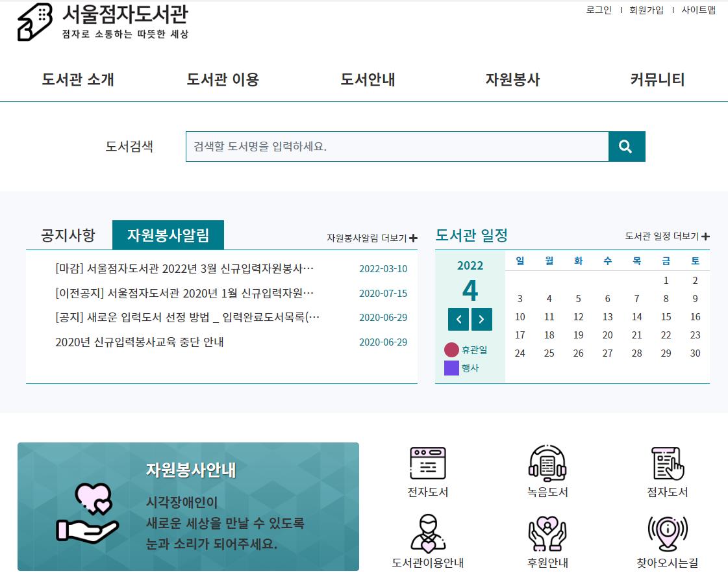Go to previous month in calendar
Viewport: 728px width, 573px height.
(x=458, y=319)
